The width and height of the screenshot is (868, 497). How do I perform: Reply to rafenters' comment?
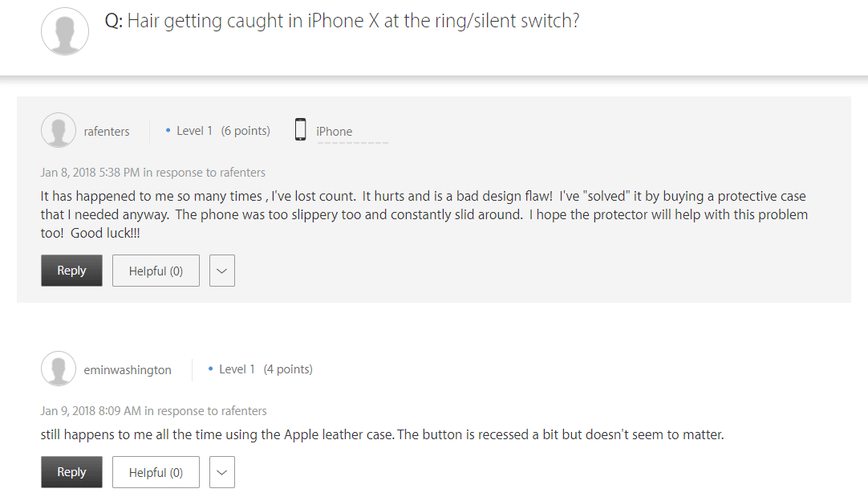[71, 271]
